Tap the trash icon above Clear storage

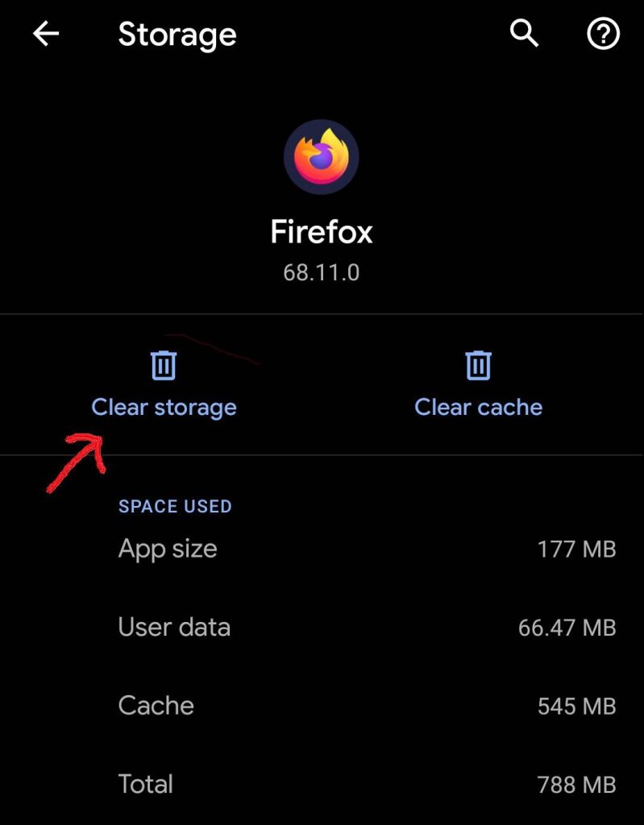point(164,365)
